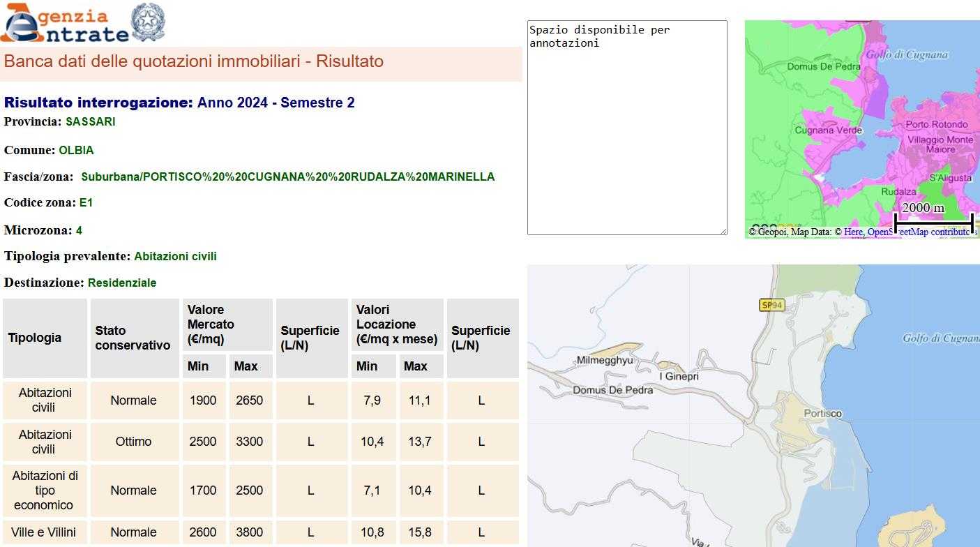Click the Banca dati quotazioni immobiliari heading
Viewport: 980px width, 547px height.
(x=194, y=61)
